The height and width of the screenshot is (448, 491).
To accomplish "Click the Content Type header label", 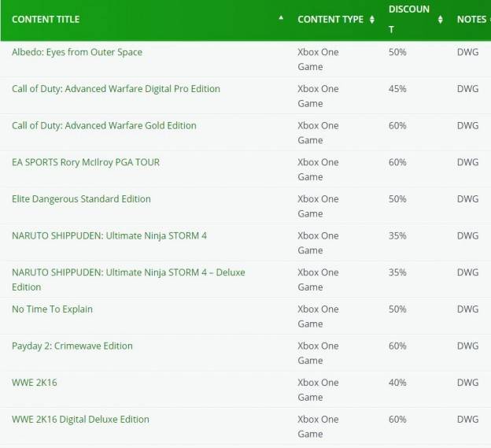I will (x=330, y=20).
